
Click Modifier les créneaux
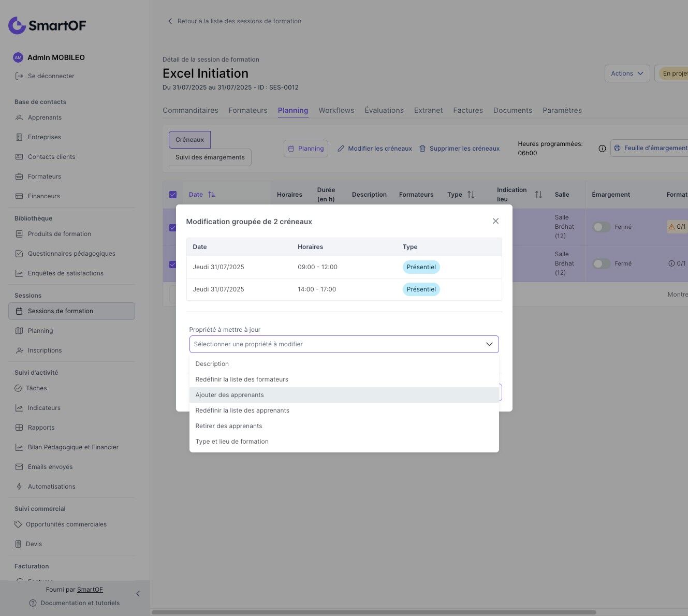[375, 149]
